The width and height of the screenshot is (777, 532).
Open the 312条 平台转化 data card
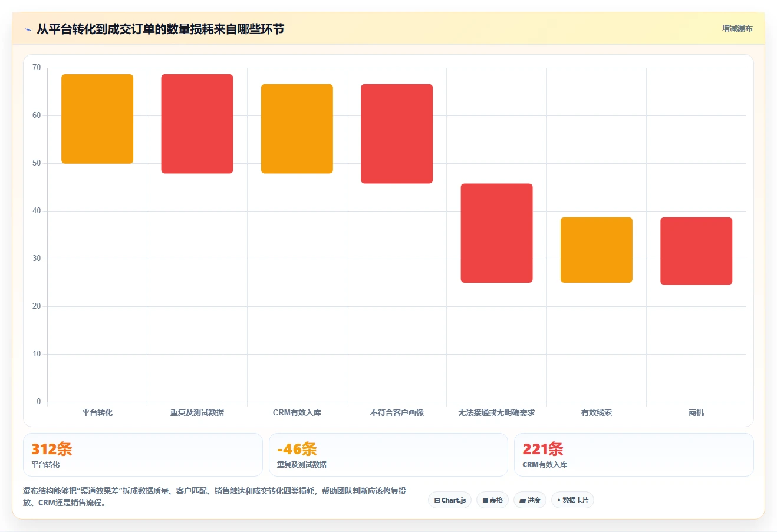tap(143, 455)
